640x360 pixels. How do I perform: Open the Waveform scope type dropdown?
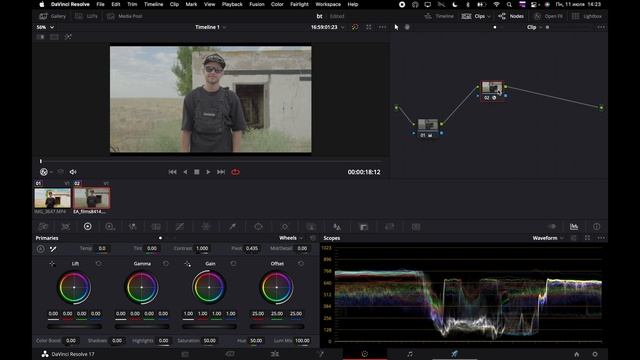(x=548, y=238)
